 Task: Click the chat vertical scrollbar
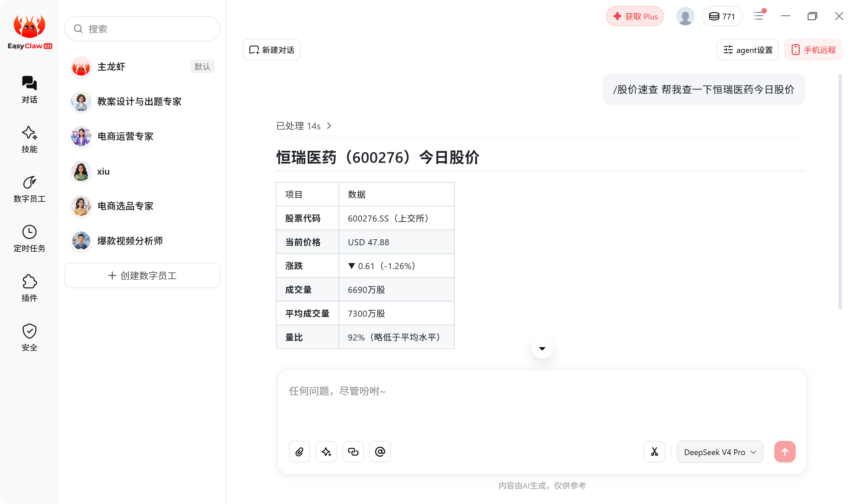click(x=840, y=191)
